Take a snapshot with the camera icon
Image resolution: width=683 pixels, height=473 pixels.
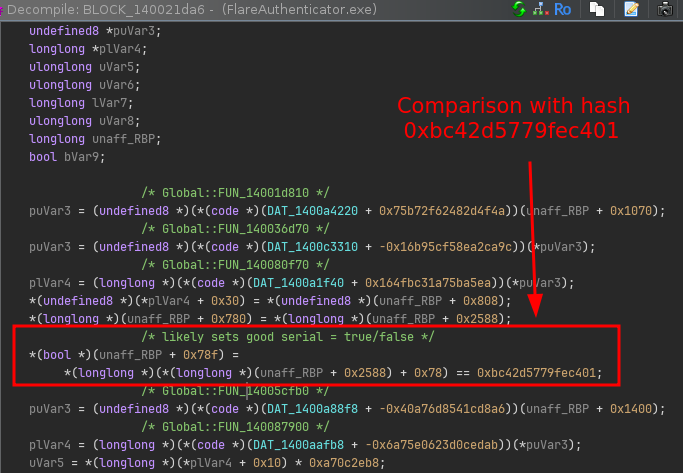tap(664, 10)
